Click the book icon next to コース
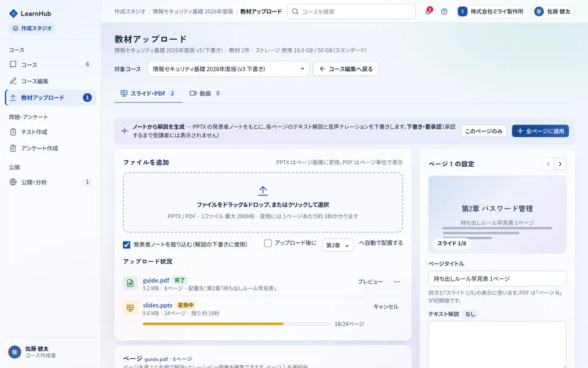Viewport: 588px width, 368px height. [13, 64]
